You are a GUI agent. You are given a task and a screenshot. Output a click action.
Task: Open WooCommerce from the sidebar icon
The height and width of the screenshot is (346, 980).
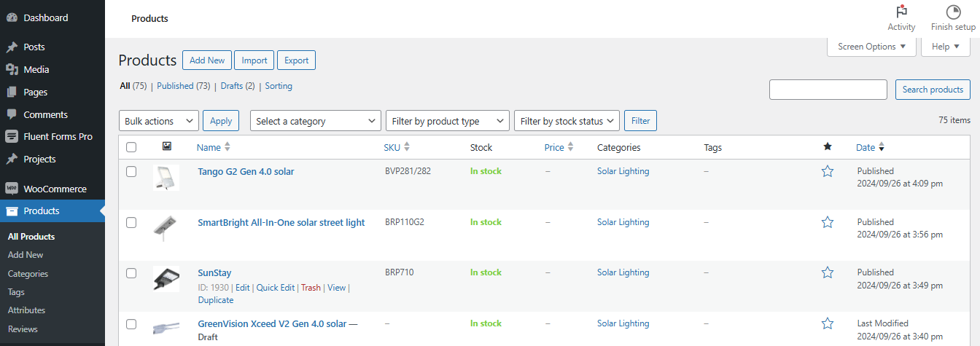12,189
